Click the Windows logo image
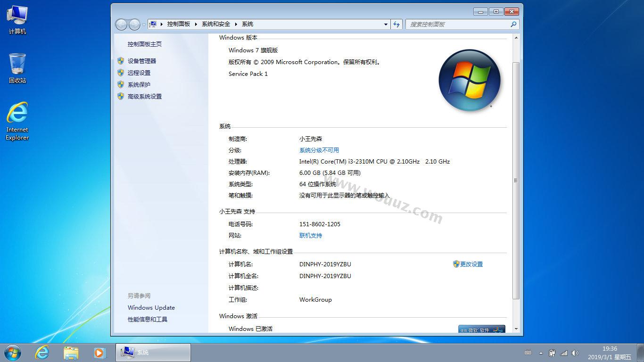 point(470,80)
